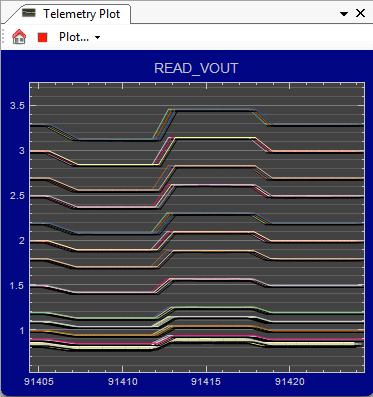Screen dimensions: 373x397
Task: Click the small arrow beside Plot...
Action: pyautogui.click(x=97, y=37)
